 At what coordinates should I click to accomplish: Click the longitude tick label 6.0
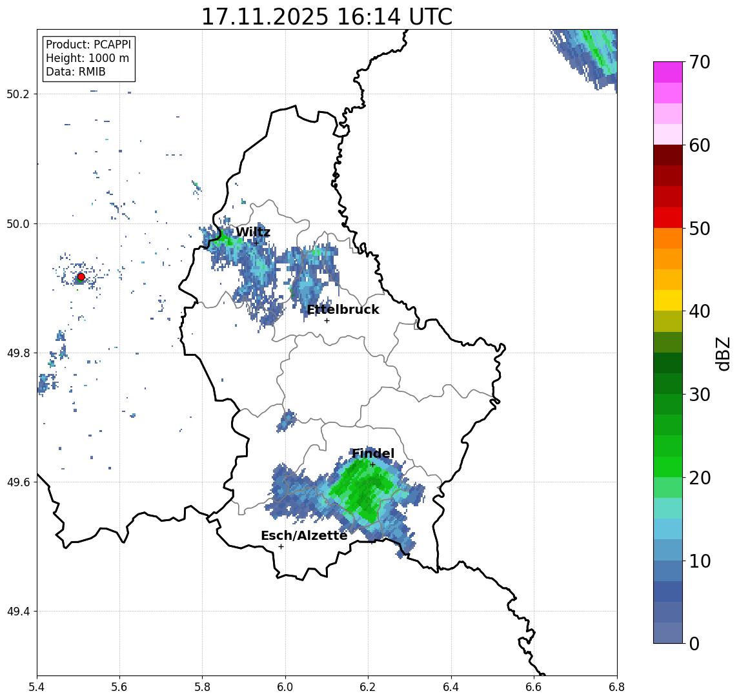pyautogui.click(x=285, y=687)
